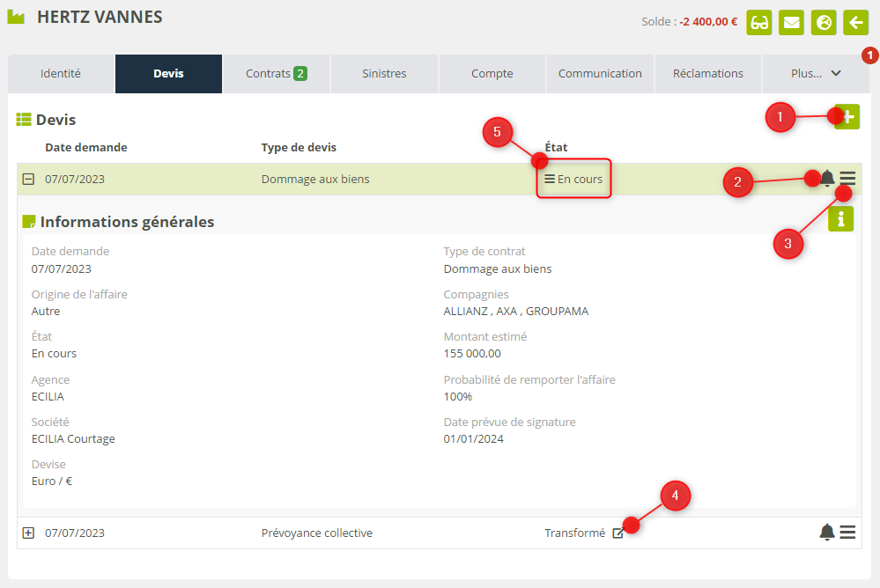Open the Plus... tab dropdown
The width and height of the screenshot is (880, 588).
pyautogui.click(x=816, y=74)
